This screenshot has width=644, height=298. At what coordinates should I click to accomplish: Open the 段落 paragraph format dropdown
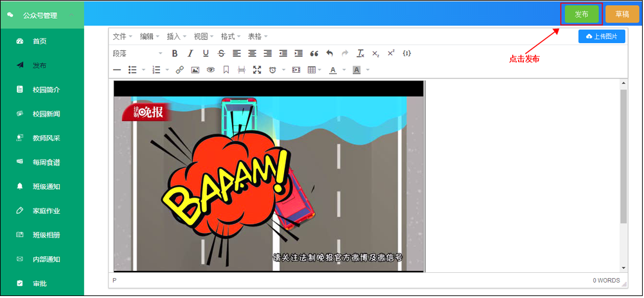[x=138, y=53]
